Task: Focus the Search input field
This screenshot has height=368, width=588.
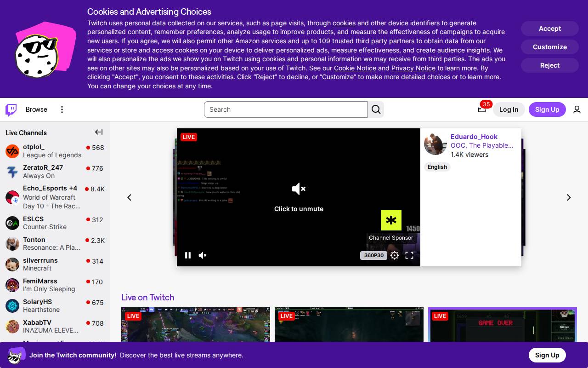Action: click(x=286, y=109)
